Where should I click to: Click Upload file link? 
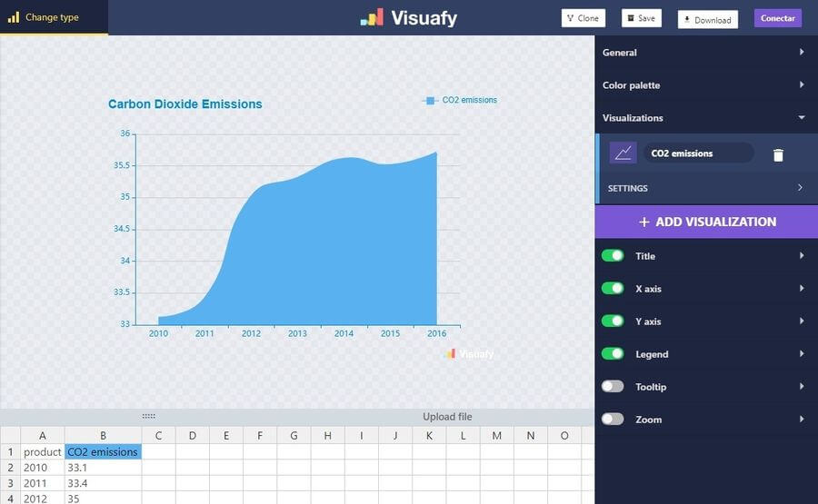447,417
